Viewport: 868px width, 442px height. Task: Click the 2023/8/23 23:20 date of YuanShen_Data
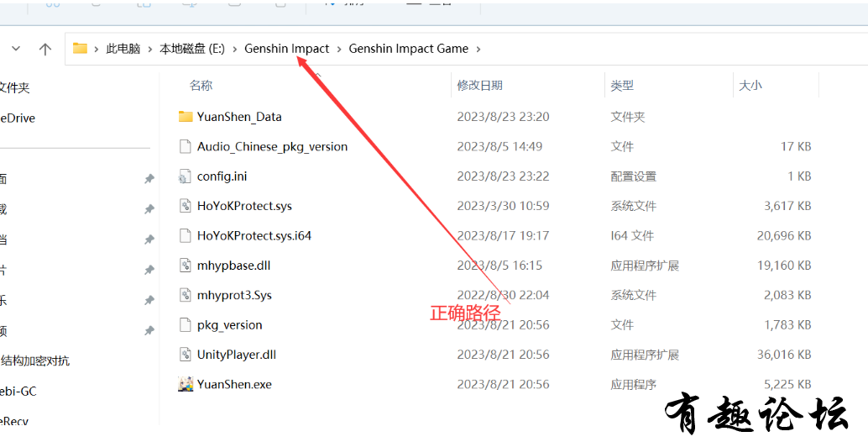pos(503,117)
